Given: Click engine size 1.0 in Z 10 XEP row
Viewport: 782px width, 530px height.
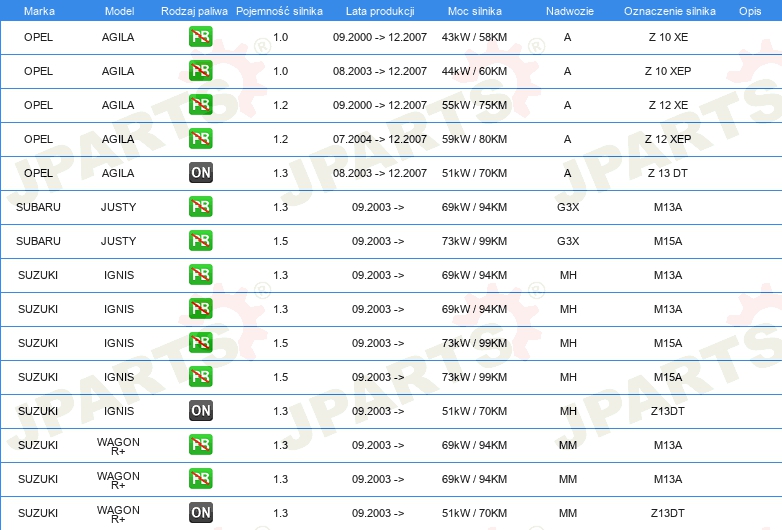Looking at the screenshot, I should tap(280, 71).
